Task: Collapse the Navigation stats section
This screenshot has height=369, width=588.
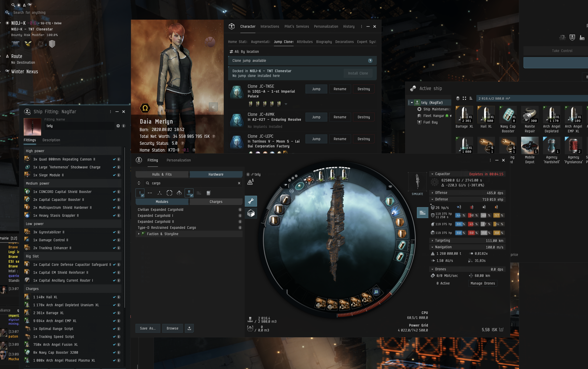Action: (x=432, y=247)
